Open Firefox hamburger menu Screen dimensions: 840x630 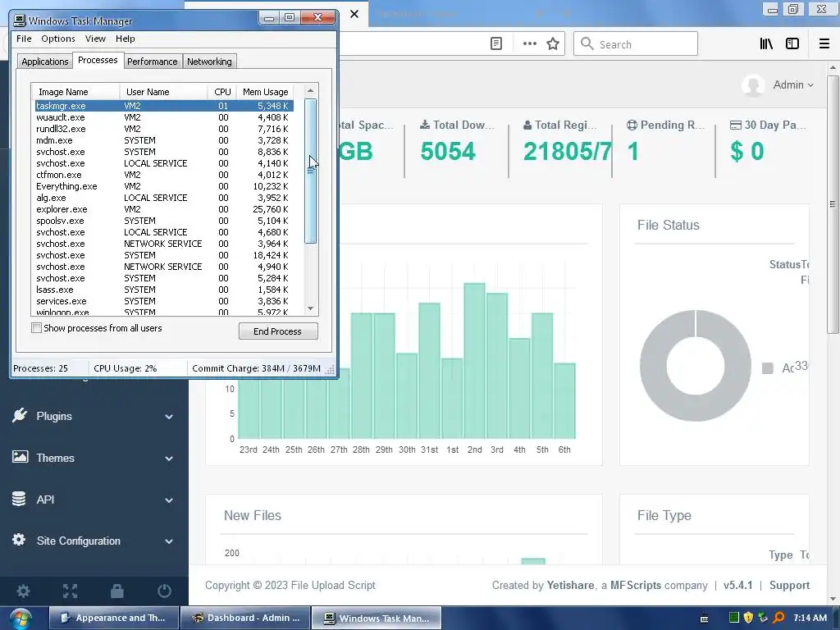click(824, 43)
